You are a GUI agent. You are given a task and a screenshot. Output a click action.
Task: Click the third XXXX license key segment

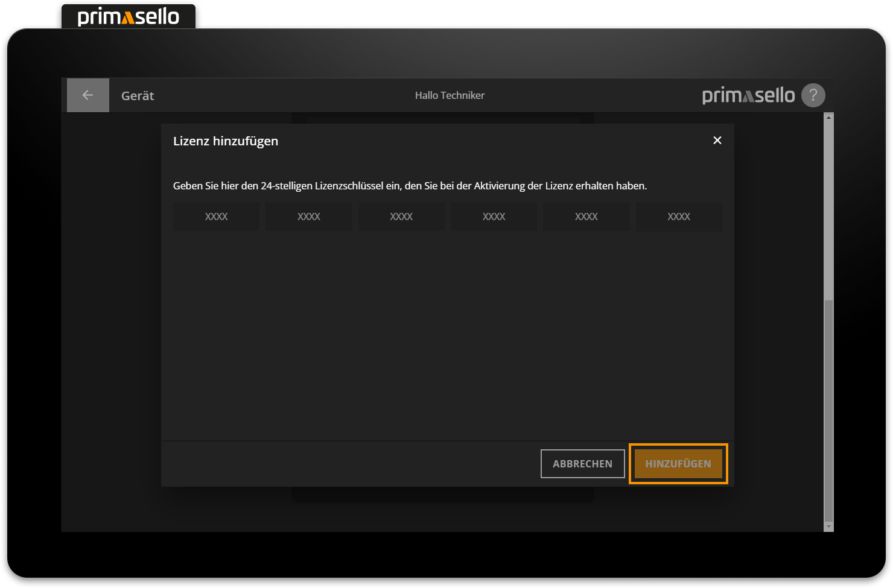[401, 216]
